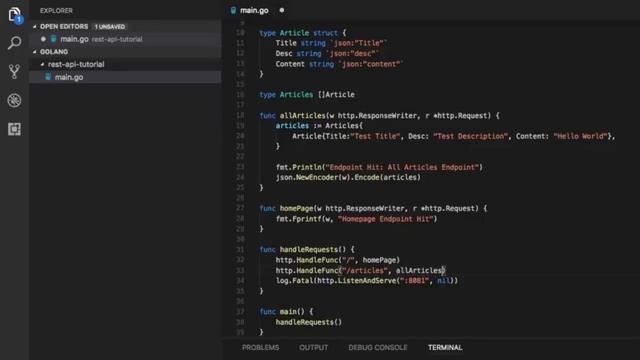Click the "Hello World" string literal
The width and height of the screenshot is (640, 360).
click(580, 136)
